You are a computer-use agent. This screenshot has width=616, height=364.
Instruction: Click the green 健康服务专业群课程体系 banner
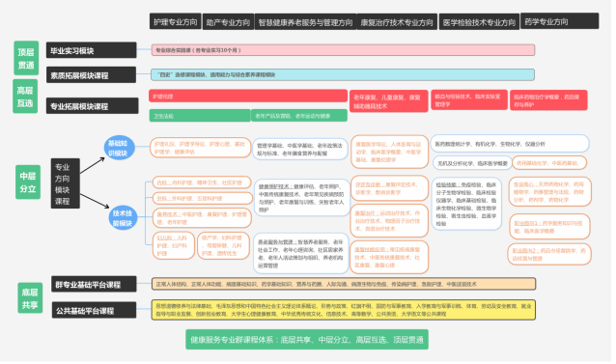[307, 339]
